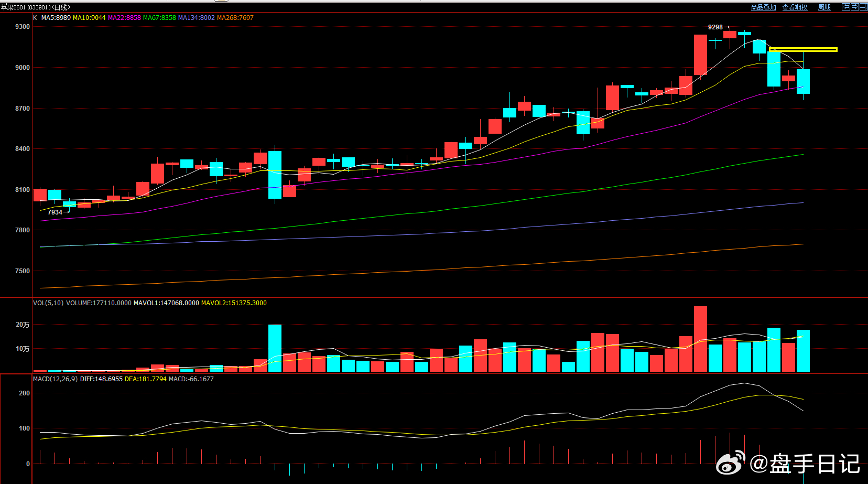Click the 200 MACD axis label
Viewport: 868px width, 484px height.
pos(25,393)
